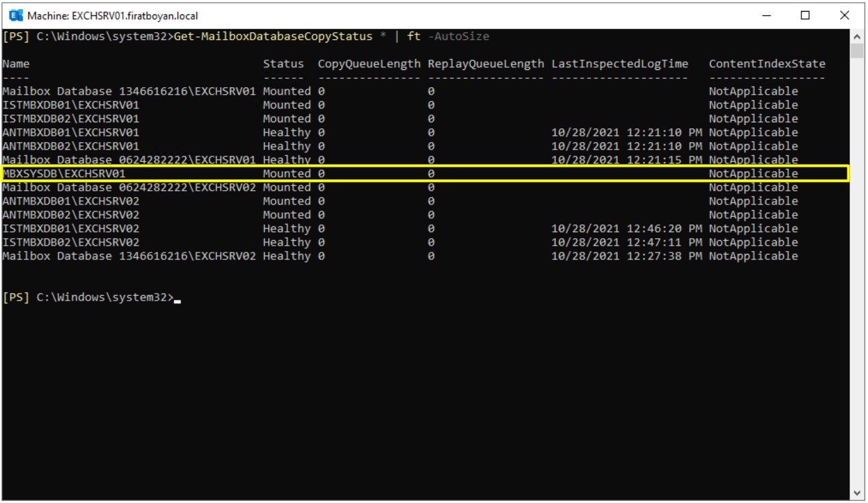Screen dimensions: 868x503
Task: Close the Exchange Management Shell window
Action: (845, 15)
